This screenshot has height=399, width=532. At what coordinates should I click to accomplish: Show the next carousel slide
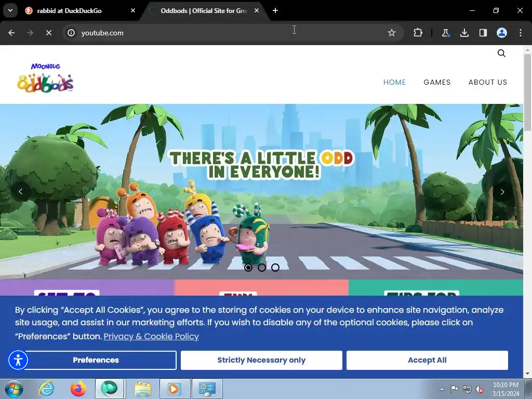point(502,192)
